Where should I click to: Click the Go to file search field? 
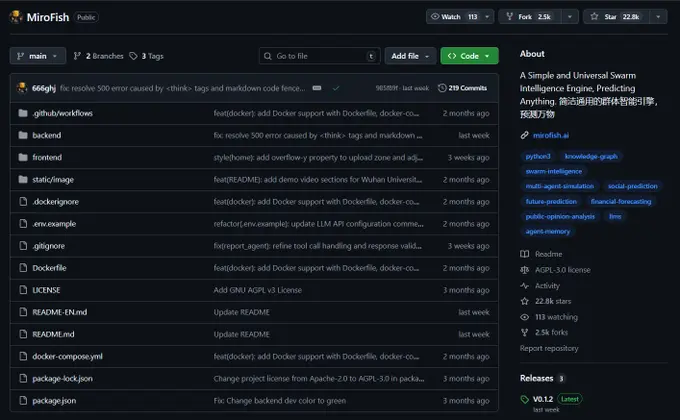click(320, 56)
